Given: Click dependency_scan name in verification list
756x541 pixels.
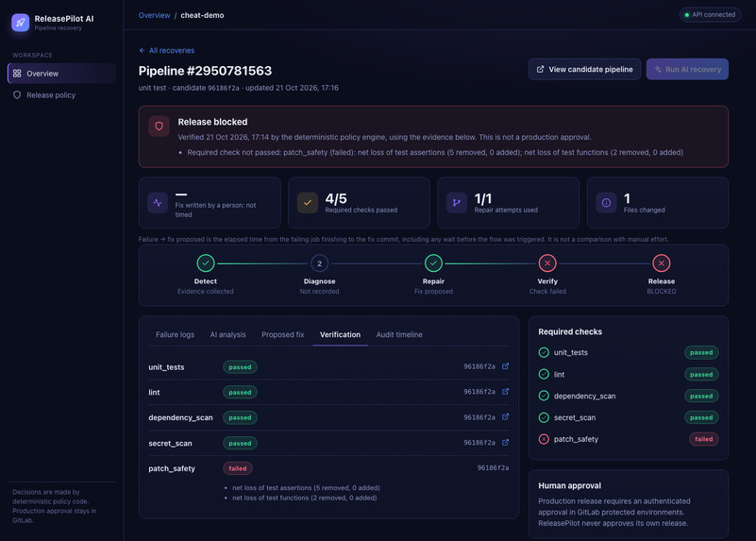Looking at the screenshot, I should coord(180,417).
